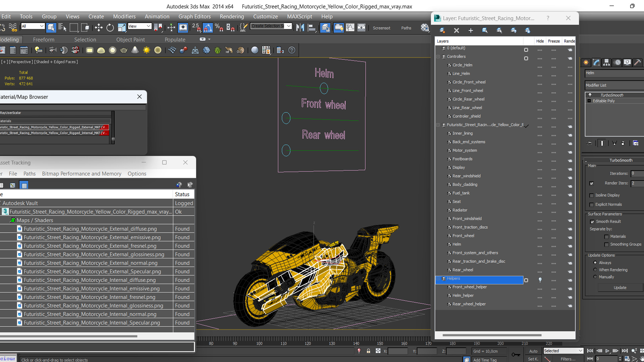Open the Rendering menu
Image resolution: width=644 pixels, height=362 pixels.
(x=232, y=16)
